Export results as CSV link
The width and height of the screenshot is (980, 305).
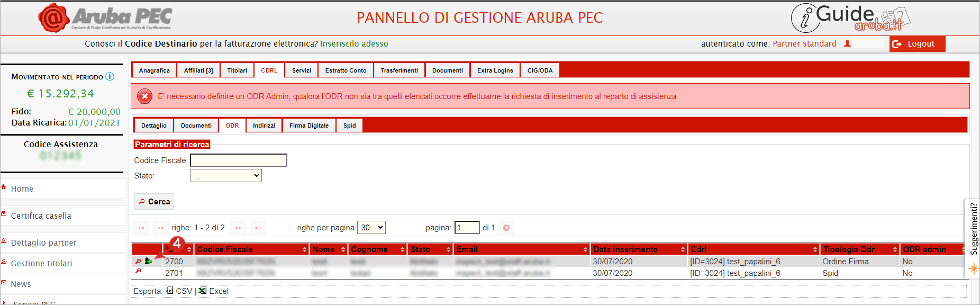tap(184, 291)
